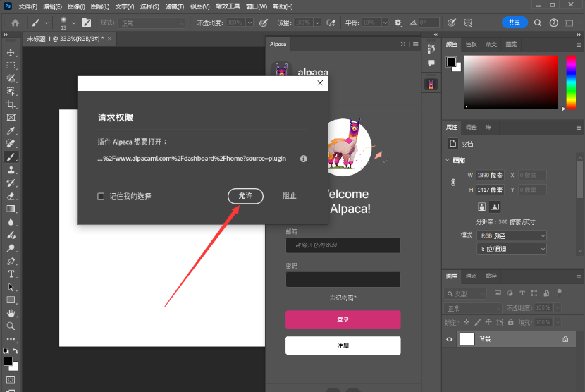Select the Dodge tool
The height and width of the screenshot is (392, 585).
11,248
